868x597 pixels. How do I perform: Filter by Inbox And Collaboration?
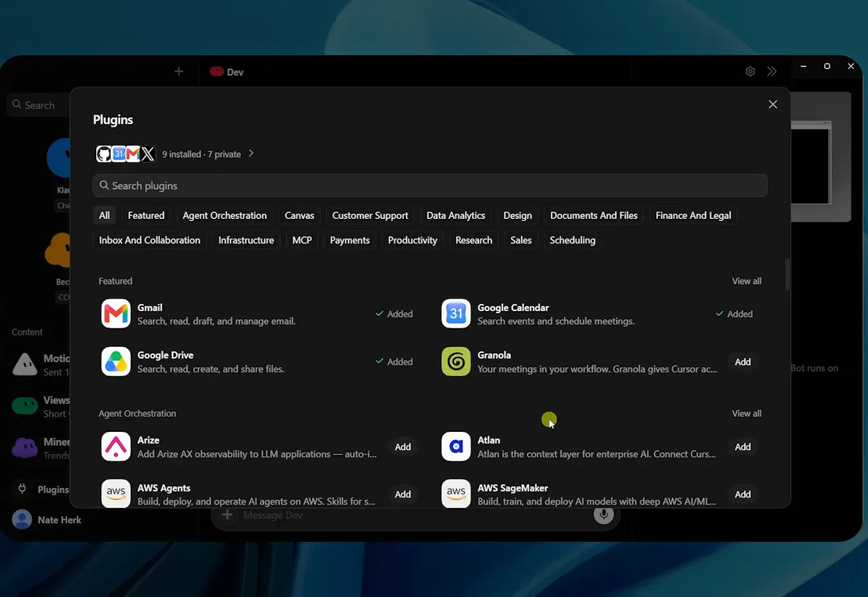149,240
